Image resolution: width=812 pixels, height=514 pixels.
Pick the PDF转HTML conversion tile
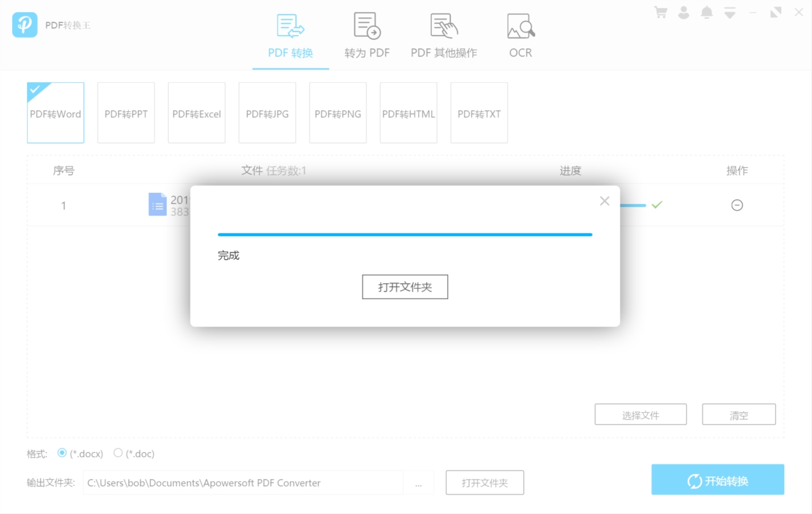408,113
